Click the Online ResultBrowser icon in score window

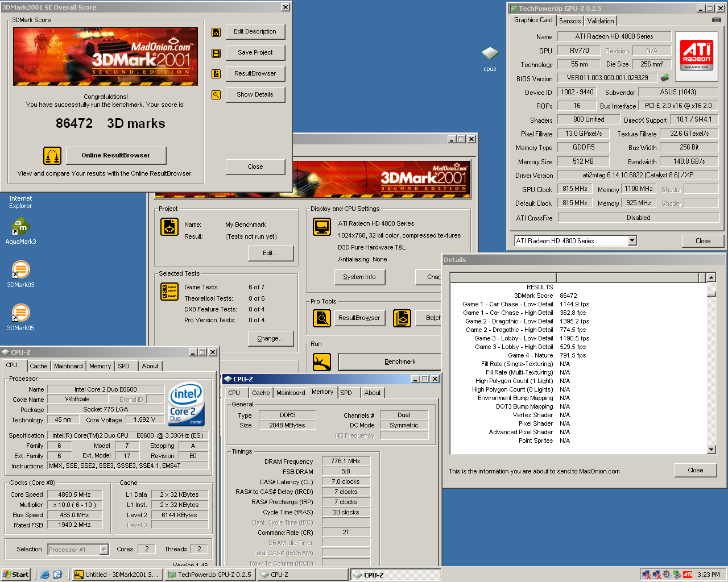(52, 155)
